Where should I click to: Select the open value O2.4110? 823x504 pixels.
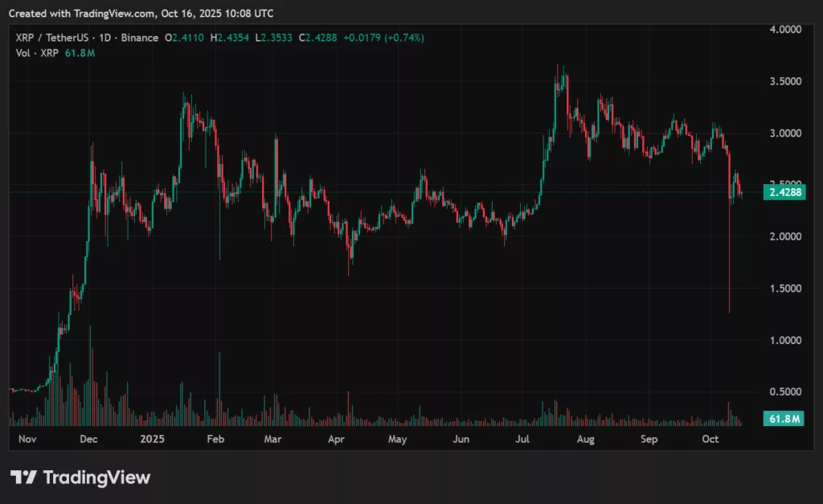(x=185, y=37)
